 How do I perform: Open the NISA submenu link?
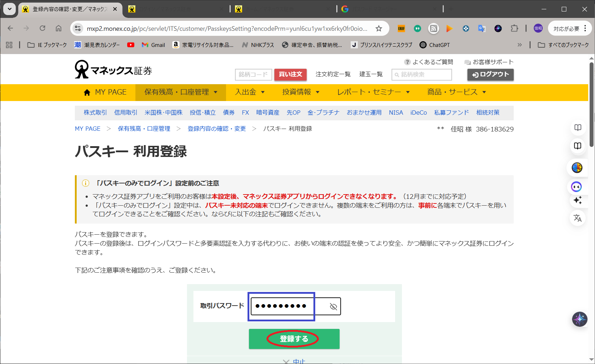396,112
